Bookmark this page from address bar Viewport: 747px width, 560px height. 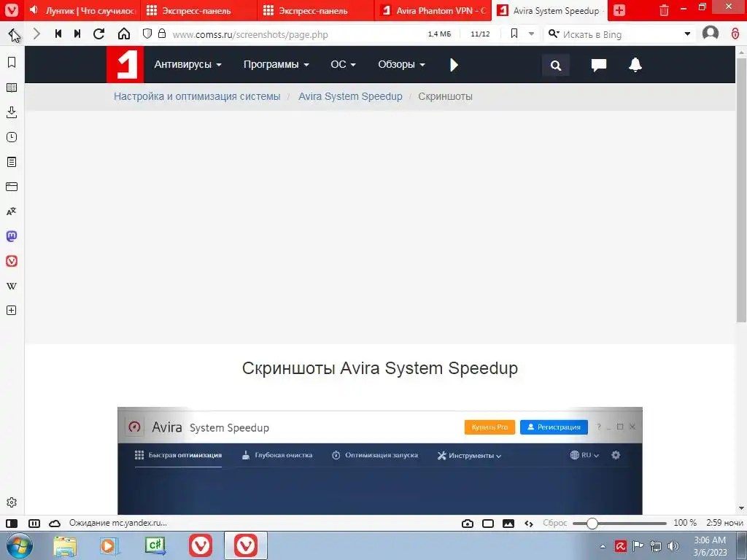click(x=514, y=34)
